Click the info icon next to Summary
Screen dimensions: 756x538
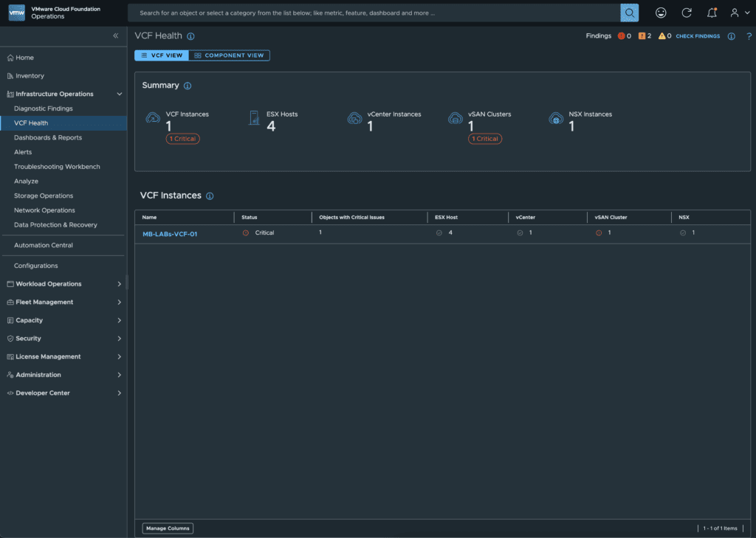(x=188, y=86)
